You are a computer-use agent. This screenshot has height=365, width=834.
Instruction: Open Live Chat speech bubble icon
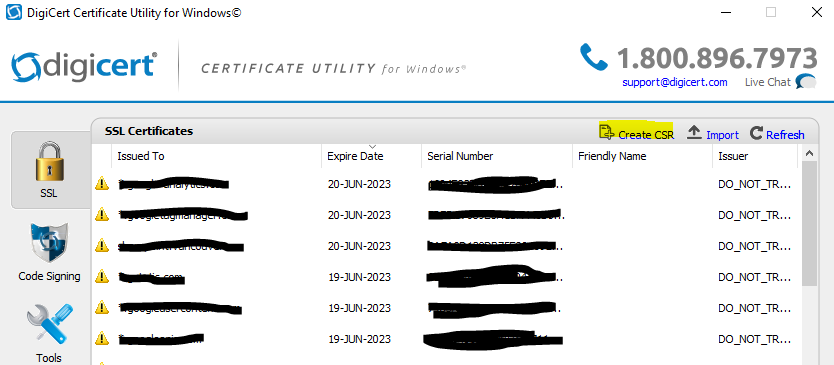click(806, 81)
